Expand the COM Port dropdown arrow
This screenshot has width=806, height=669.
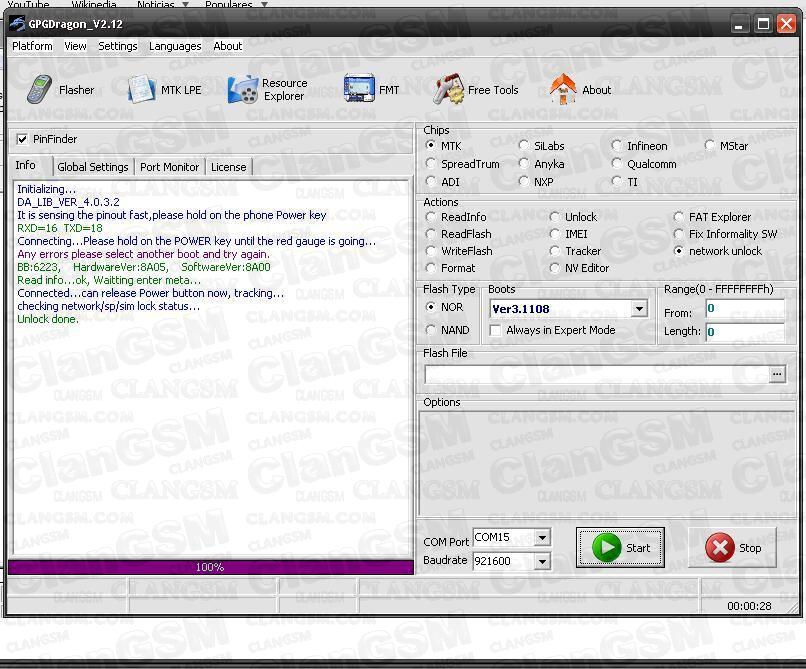(x=542, y=538)
